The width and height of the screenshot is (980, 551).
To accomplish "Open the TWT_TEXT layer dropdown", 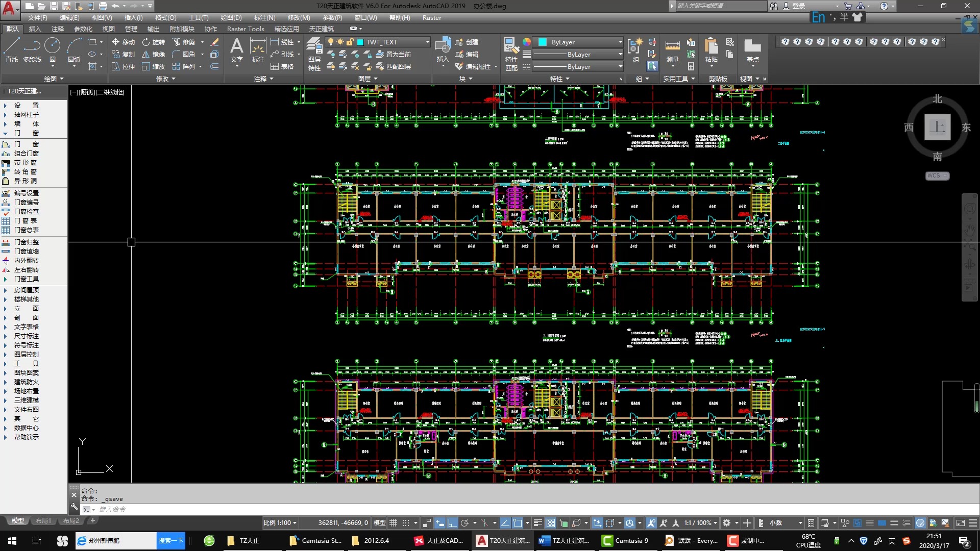I will (x=427, y=42).
